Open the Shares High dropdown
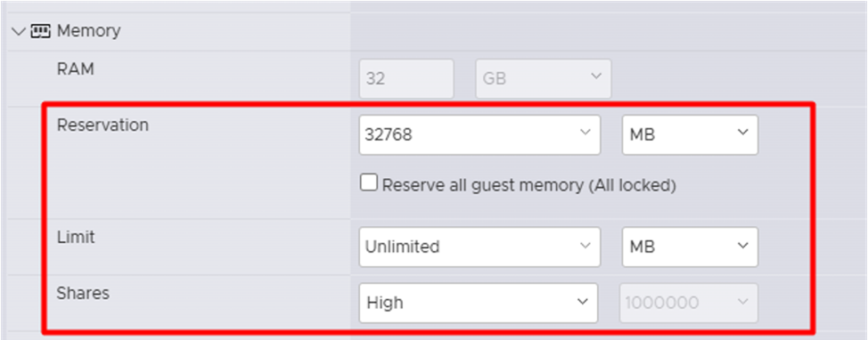The height and width of the screenshot is (340, 868). pos(479,303)
